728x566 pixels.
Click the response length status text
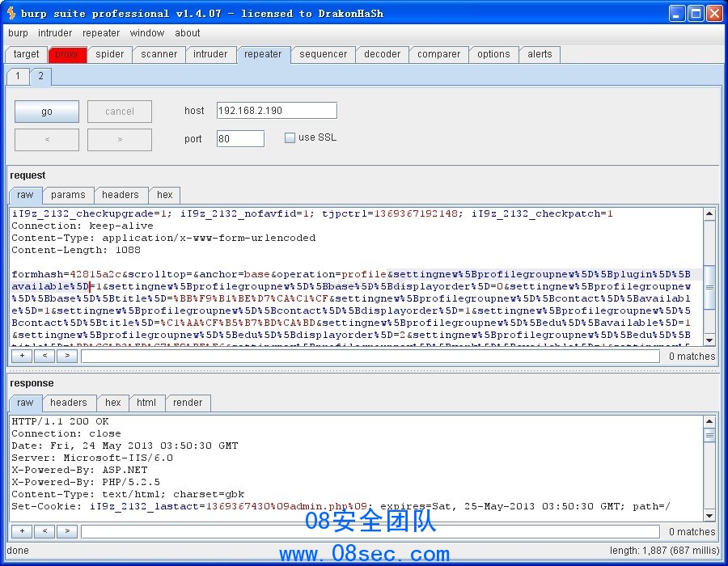[664, 551]
